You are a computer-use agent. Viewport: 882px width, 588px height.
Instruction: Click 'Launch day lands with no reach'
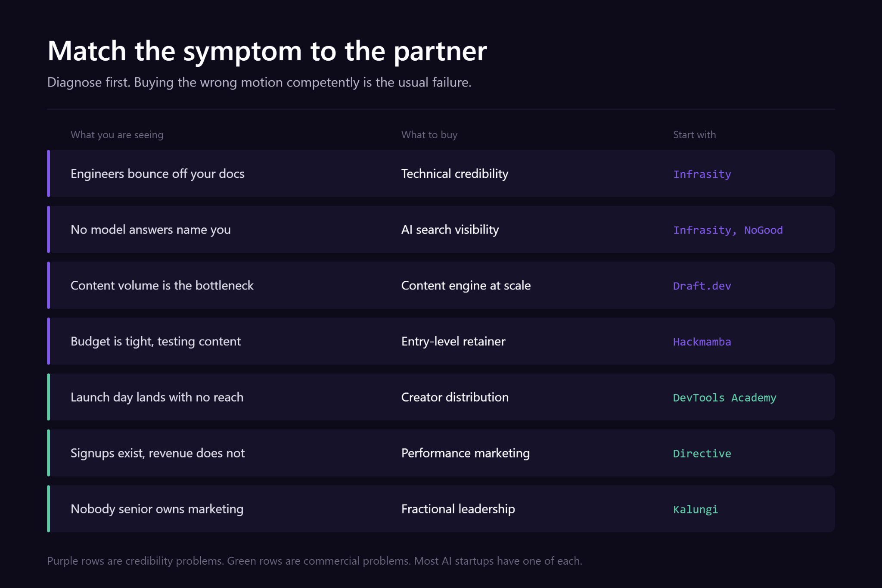(157, 397)
